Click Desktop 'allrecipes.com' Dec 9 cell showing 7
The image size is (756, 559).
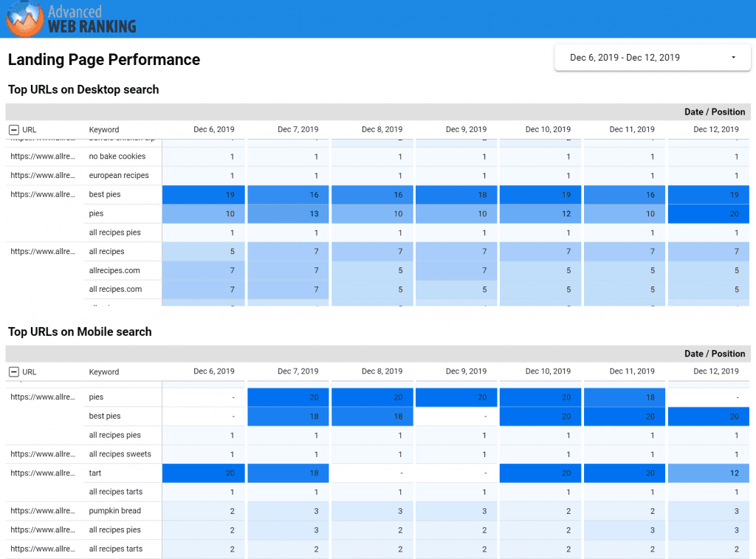[456, 270]
